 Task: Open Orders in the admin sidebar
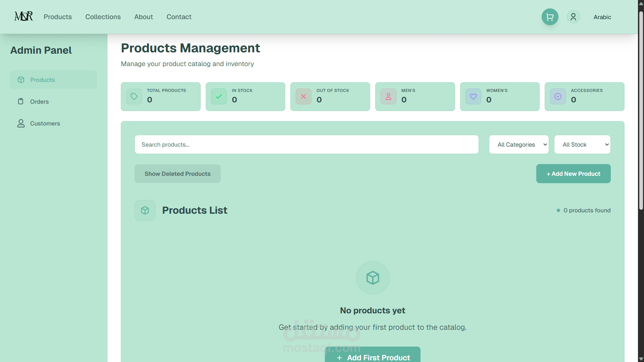coord(39,102)
